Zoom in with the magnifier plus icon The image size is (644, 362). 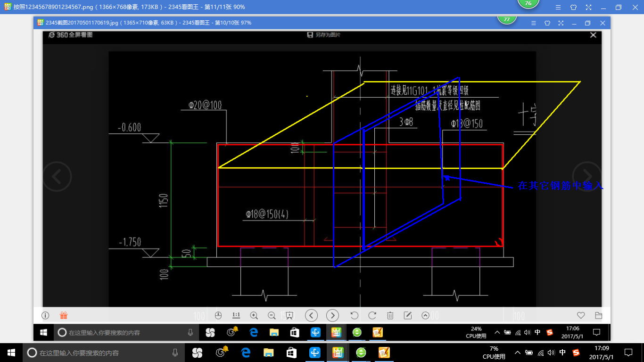(254, 315)
